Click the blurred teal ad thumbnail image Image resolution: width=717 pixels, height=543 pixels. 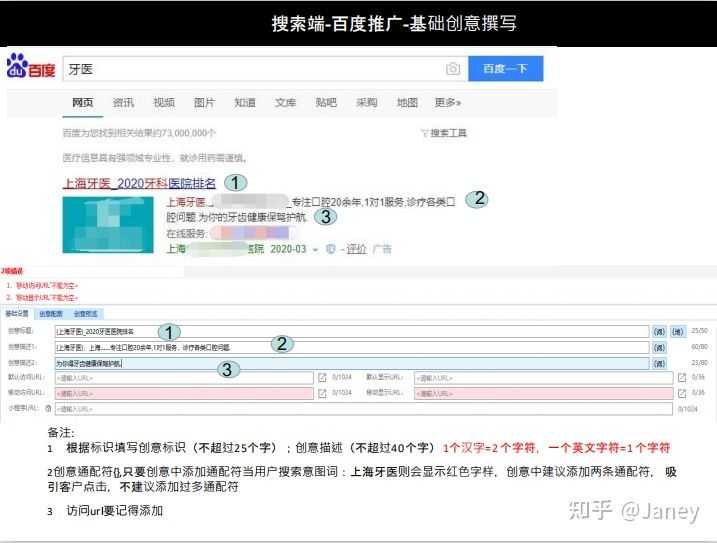(108, 225)
